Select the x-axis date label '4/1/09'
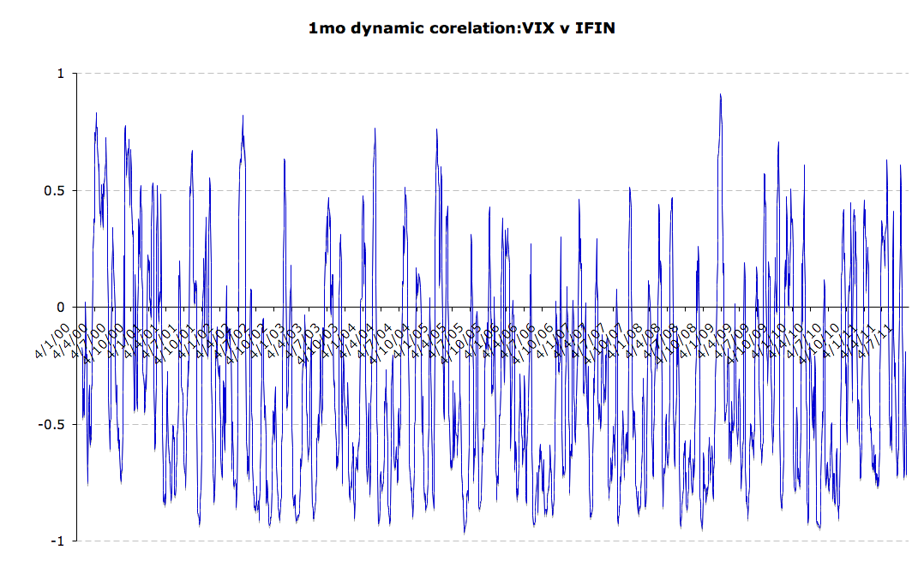Image resolution: width=924 pixels, height=562 pixels. coord(698,340)
